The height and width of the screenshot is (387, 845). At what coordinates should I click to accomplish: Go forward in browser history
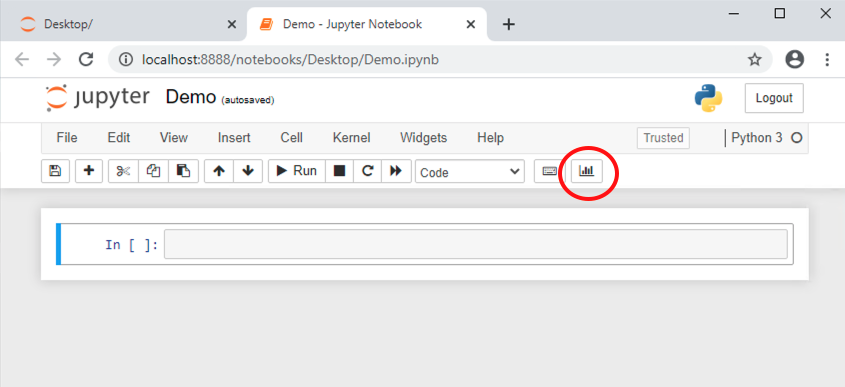54,59
